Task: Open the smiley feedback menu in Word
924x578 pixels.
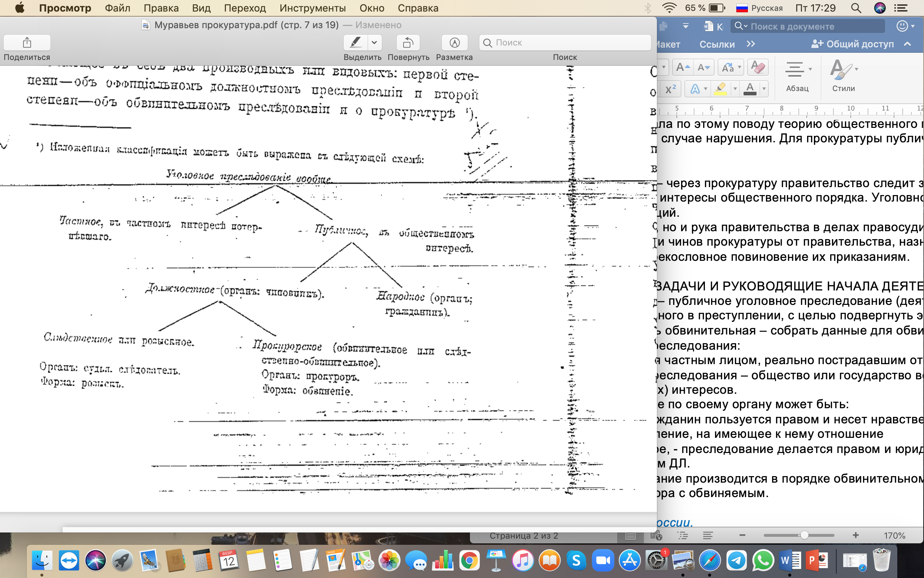Action: (905, 26)
